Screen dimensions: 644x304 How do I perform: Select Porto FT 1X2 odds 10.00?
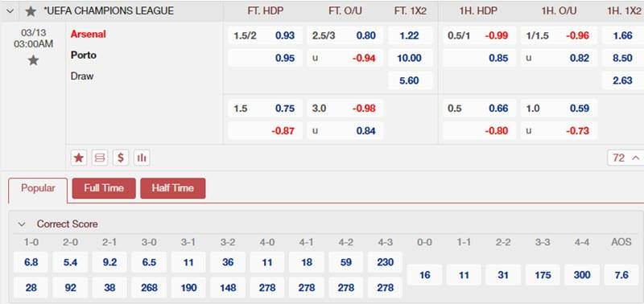click(x=411, y=58)
